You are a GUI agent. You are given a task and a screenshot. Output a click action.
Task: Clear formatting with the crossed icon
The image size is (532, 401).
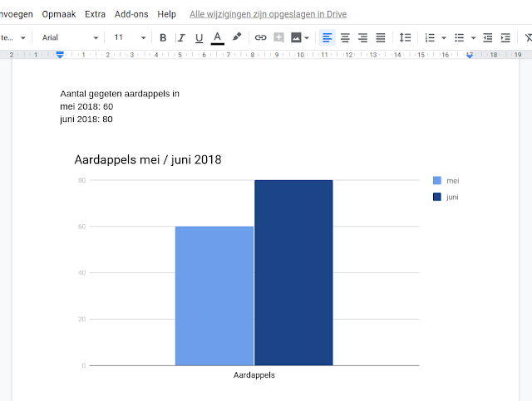tap(528, 37)
